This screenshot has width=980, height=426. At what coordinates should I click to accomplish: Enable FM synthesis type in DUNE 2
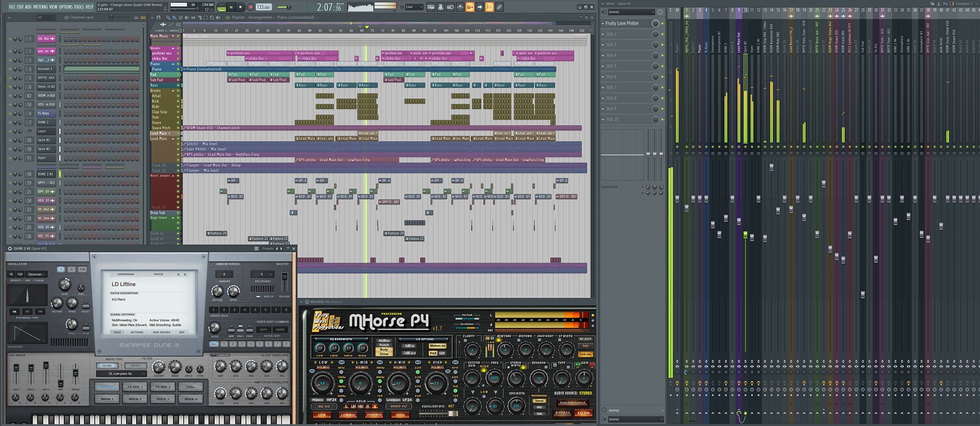[x=40, y=312]
